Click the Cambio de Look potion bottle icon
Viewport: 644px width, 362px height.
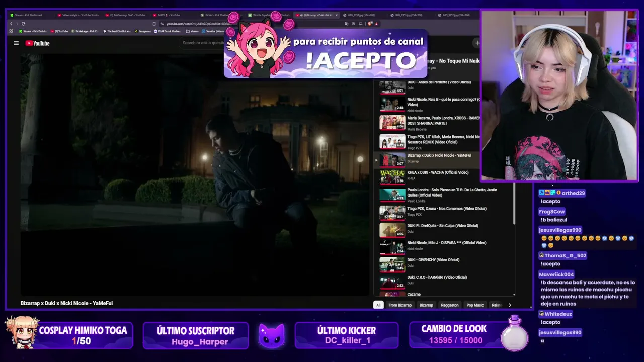514,333
